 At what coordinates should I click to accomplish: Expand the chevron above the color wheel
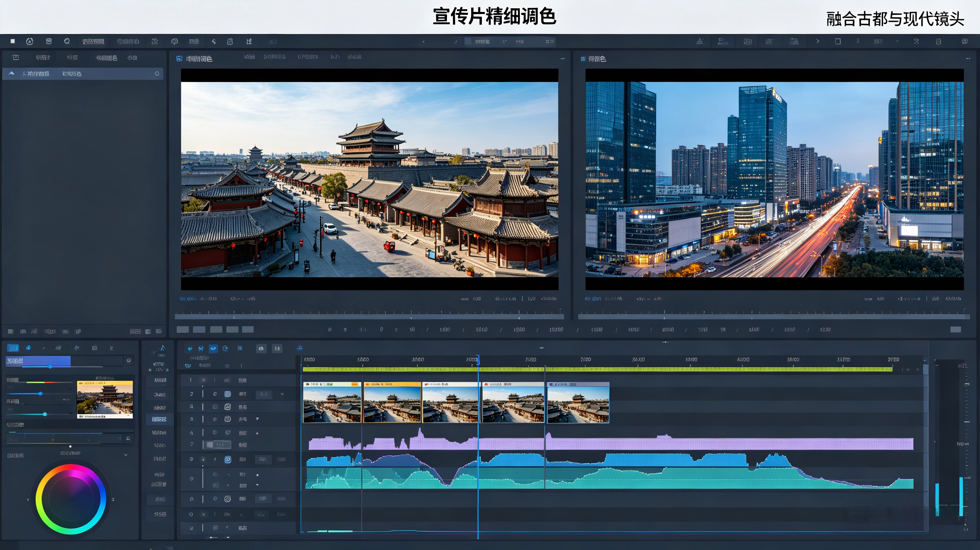126,455
